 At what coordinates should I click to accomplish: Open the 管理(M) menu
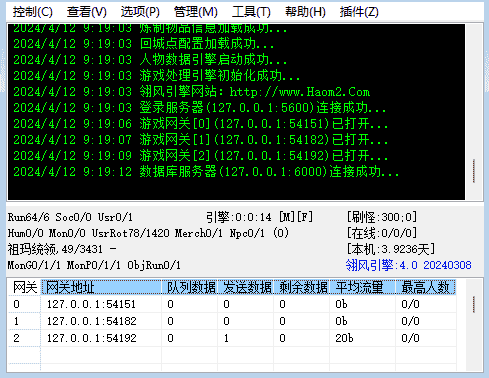195,12
